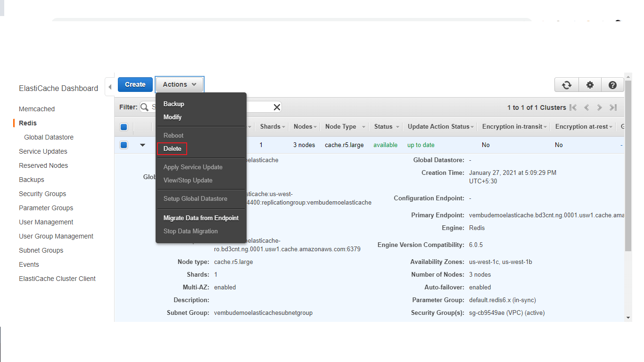The image size is (644, 362).
Task: Click 'us-west-1c, us-west-1b' zones value
Action: 501,262
